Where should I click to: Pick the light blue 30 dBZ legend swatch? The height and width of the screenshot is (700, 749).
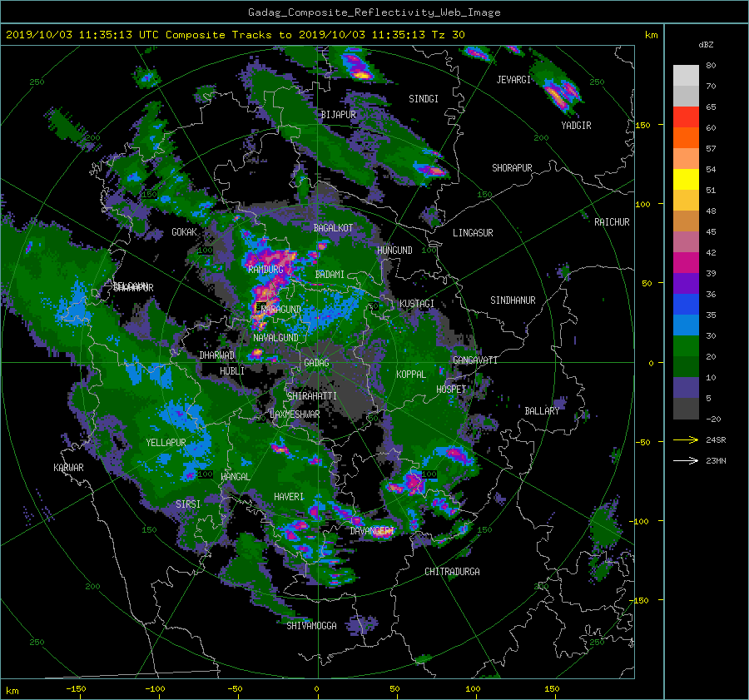point(686,325)
